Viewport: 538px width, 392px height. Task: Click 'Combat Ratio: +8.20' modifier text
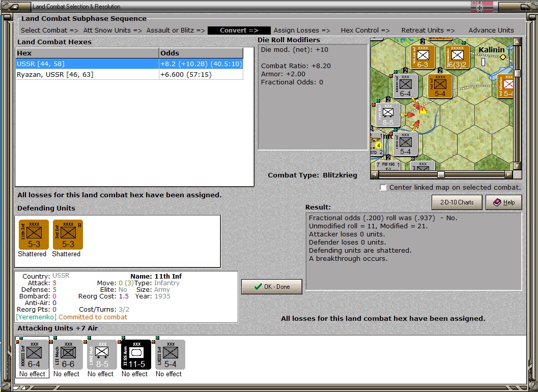296,66
